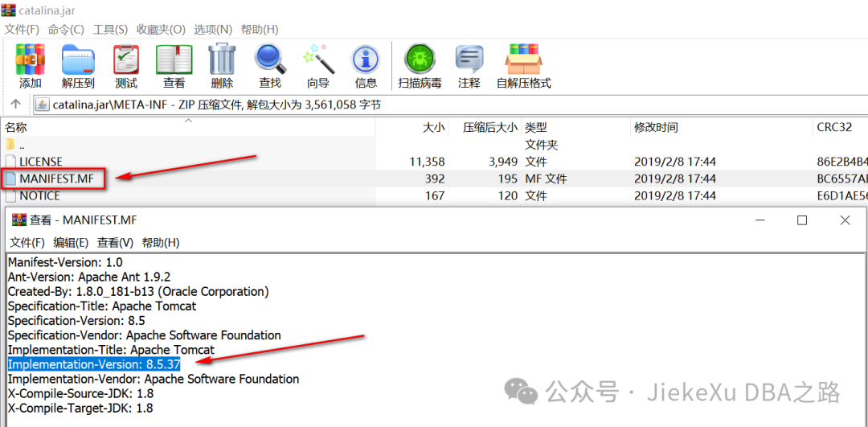868x427 pixels.
Task: Open the 文件(F) menu in WinRAR
Action: [22, 29]
